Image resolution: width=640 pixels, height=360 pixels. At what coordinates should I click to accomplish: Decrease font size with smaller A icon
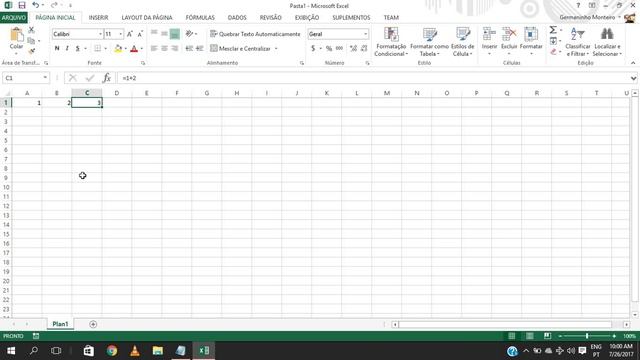(x=140, y=34)
